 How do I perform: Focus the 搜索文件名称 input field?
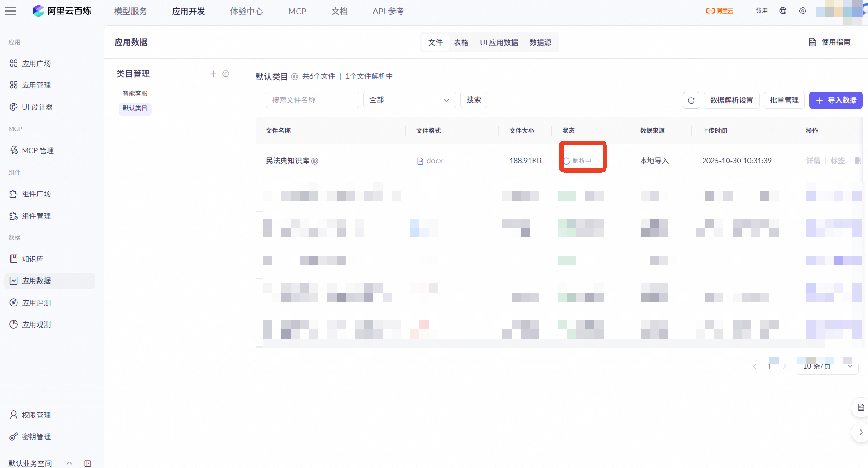(312, 100)
